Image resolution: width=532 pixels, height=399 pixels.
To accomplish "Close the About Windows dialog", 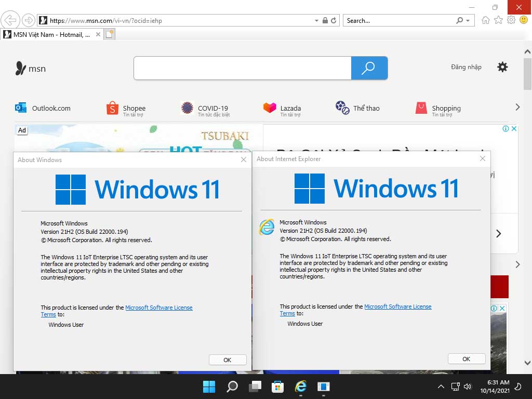I will [x=243, y=159].
